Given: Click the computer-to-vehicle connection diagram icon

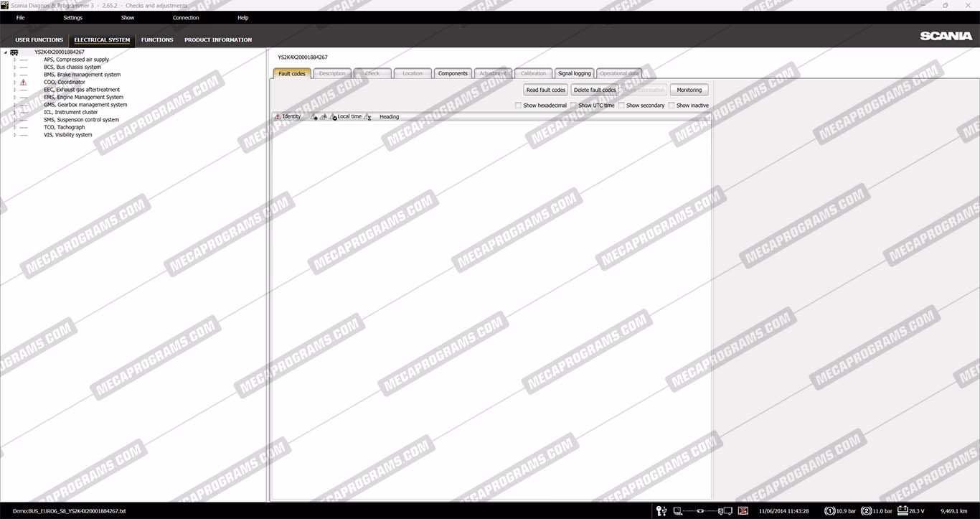Looking at the screenshot, I should [702, 511].
